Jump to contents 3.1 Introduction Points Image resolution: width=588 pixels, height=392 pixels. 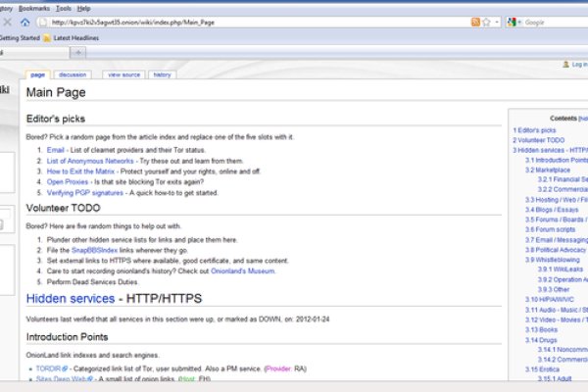click(x=557, y=160)
